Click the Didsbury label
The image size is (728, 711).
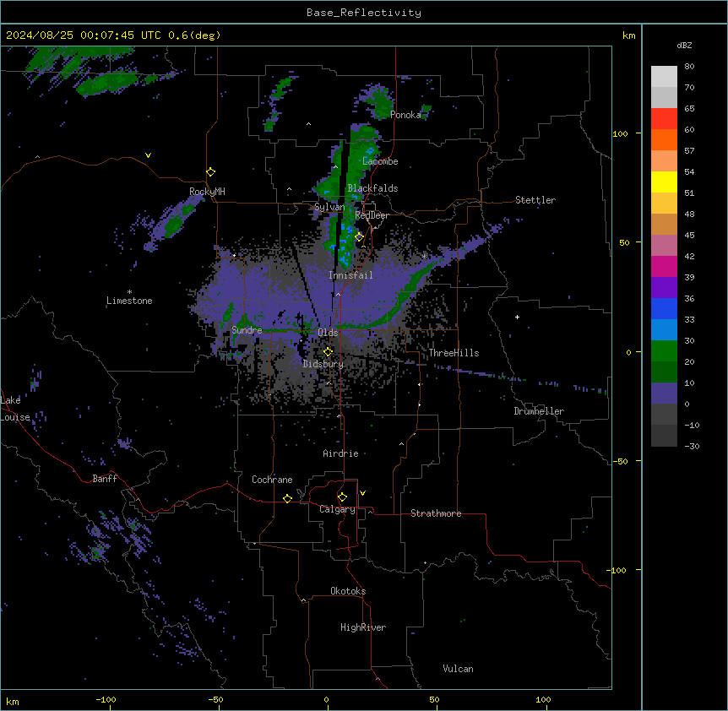(x=323, y=364)
